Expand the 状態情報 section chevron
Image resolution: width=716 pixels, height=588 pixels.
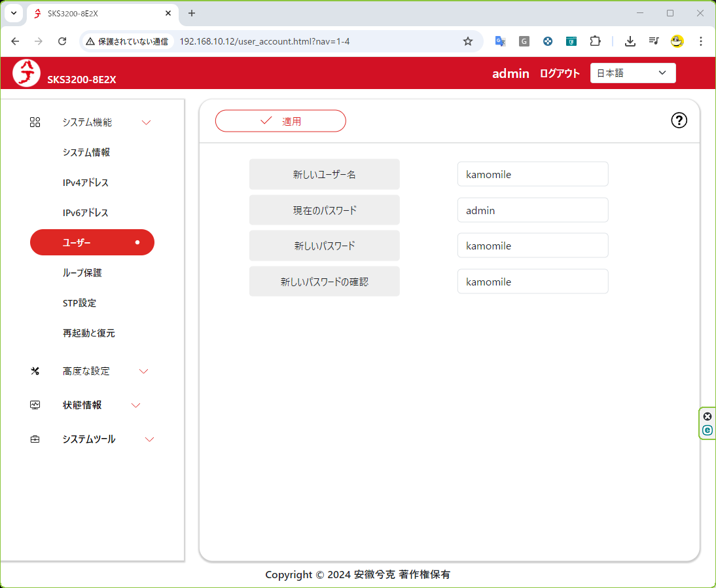[135, 405]
